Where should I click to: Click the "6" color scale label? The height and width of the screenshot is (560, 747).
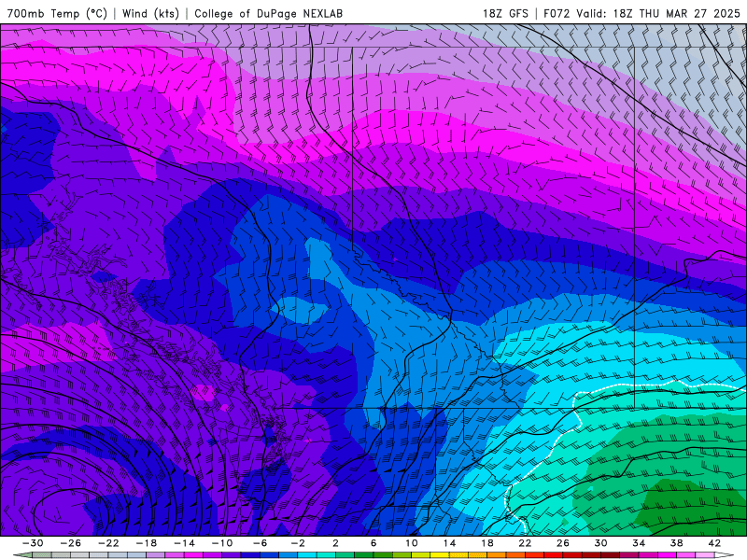click(x=373, y=543)
